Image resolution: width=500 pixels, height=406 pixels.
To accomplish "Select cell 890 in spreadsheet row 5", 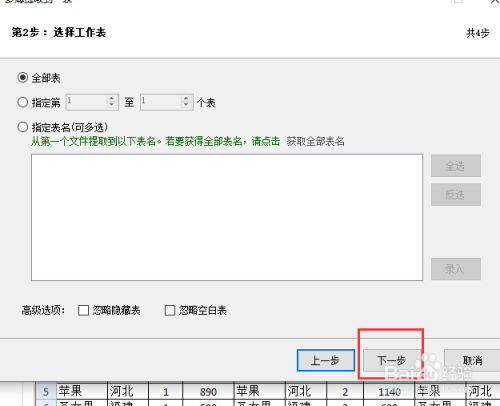I will pyautogui.click(x=208, y=391).
